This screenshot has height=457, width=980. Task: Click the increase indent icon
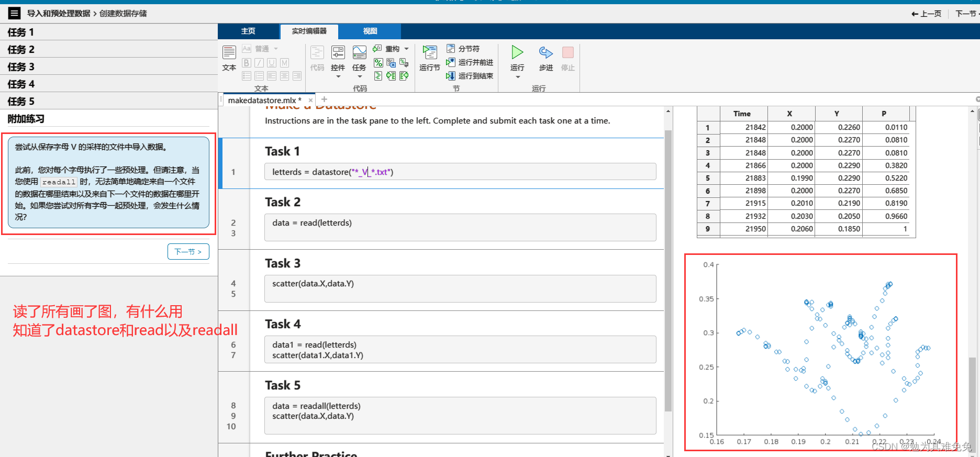391,76
